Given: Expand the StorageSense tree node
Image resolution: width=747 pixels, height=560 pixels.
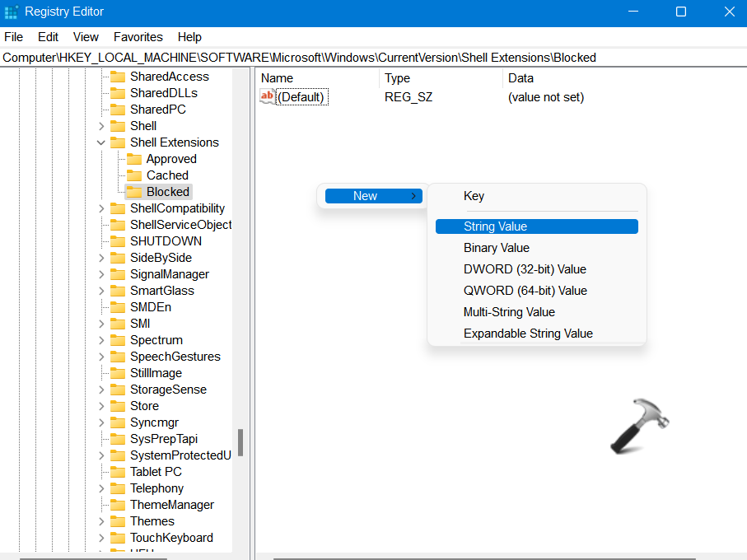Looking at the screenshot, I should 101,390.
